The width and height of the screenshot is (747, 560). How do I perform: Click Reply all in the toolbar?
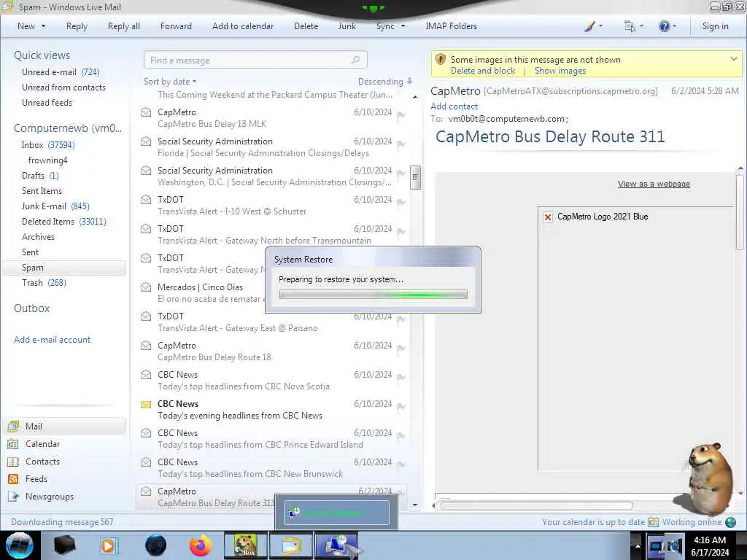coord(124,26)
